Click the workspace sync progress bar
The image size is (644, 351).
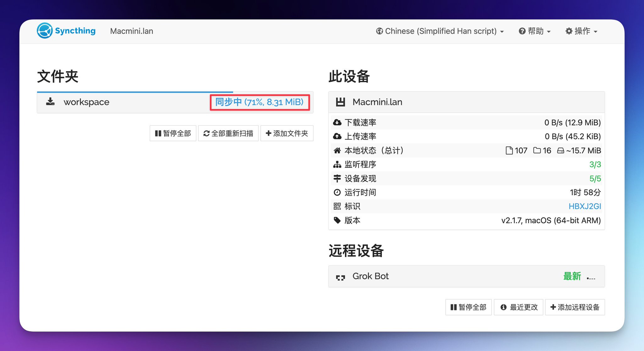coord(135,92)
